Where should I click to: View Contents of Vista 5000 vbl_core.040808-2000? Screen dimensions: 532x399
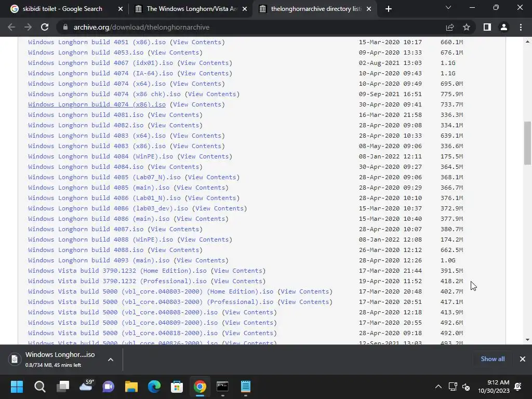(249, 312)
